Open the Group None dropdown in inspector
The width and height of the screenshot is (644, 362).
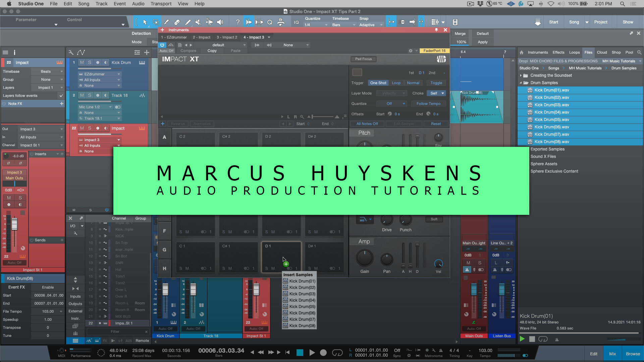point(47,79)
